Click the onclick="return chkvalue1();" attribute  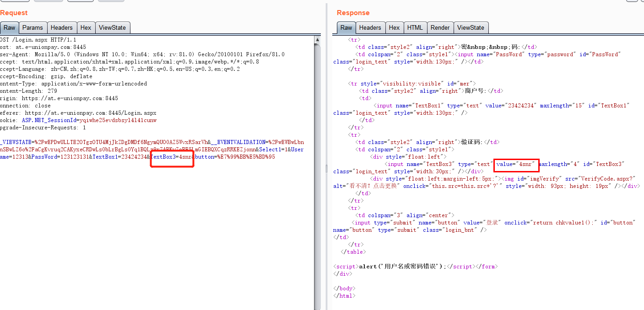pyautogui.click(x=551, y=223)
